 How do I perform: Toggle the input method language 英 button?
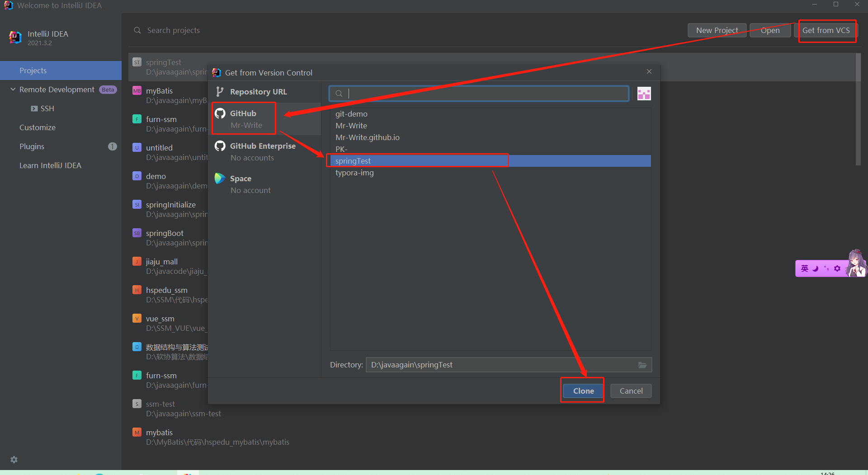(x=805, y=268)
